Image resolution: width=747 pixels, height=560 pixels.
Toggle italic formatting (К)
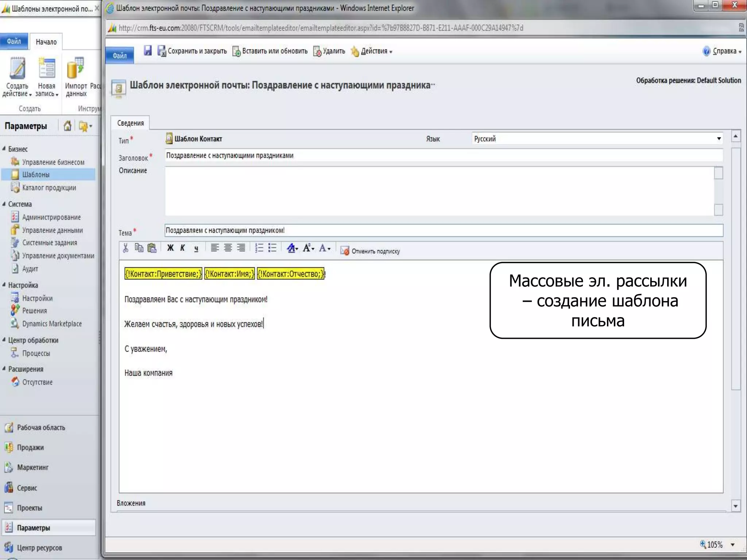pyautogui.click(x=183, y=248)
